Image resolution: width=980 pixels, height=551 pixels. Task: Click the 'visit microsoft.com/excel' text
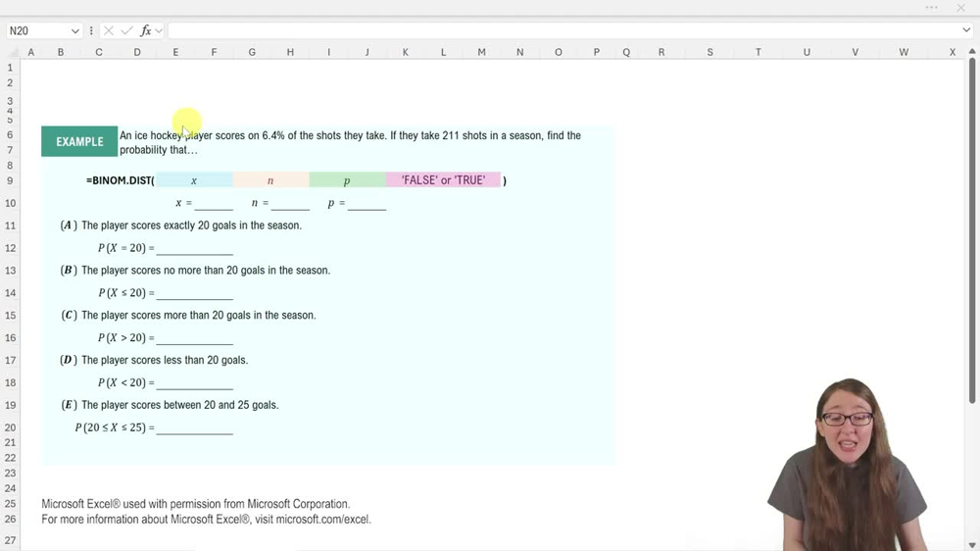313,519
